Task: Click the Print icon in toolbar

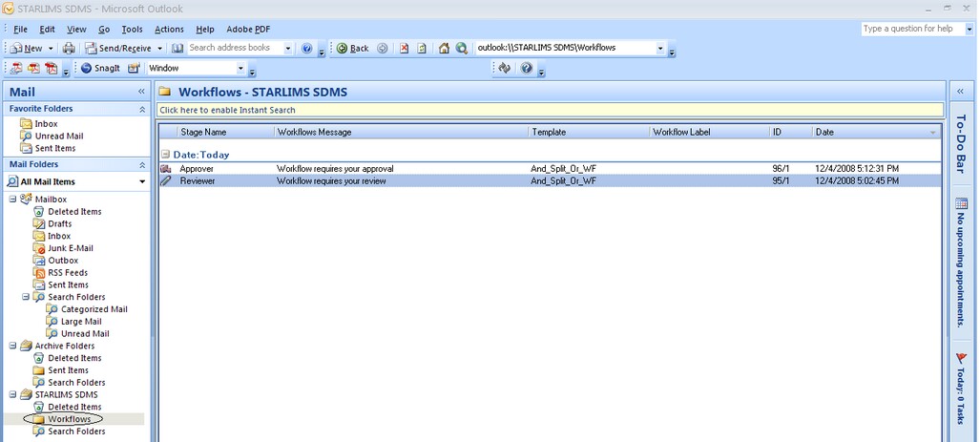Action: (69, 48)
